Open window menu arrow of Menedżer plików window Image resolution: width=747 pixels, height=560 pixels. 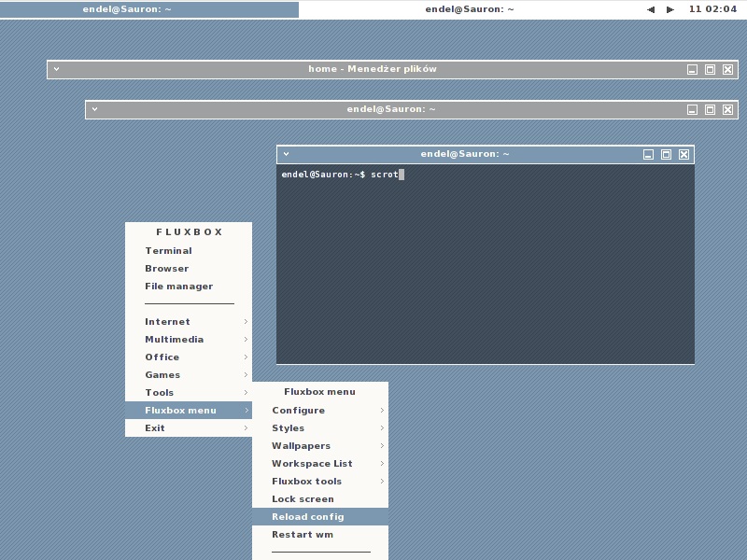tap(56, 69)
